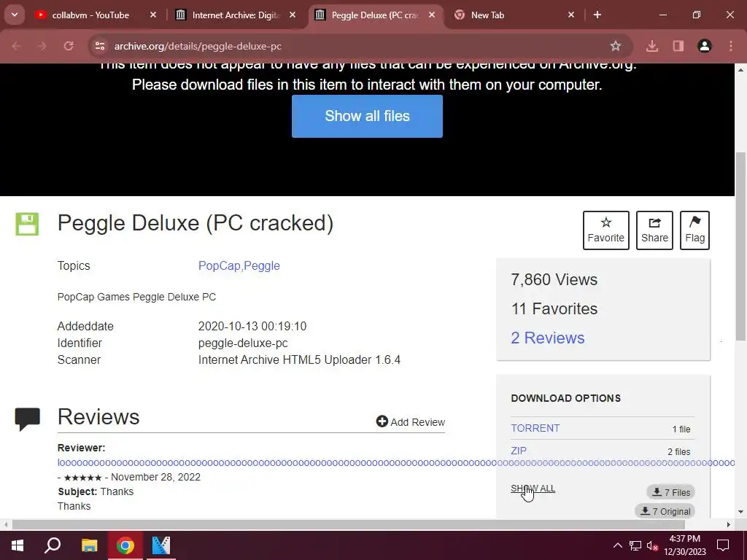Viewport: 747px width, 560px height.
Task: Close the collabvm - YouTube tab
Action: click(x=153, y=15)
